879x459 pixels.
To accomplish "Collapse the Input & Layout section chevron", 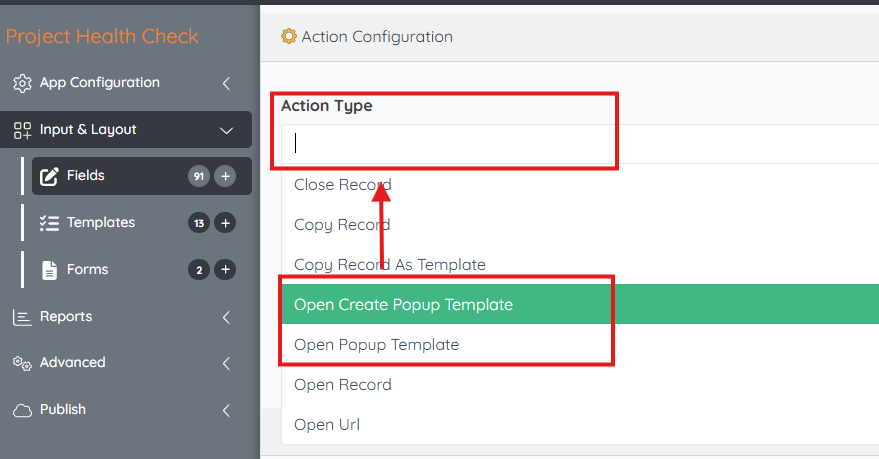I will (226, 130).
